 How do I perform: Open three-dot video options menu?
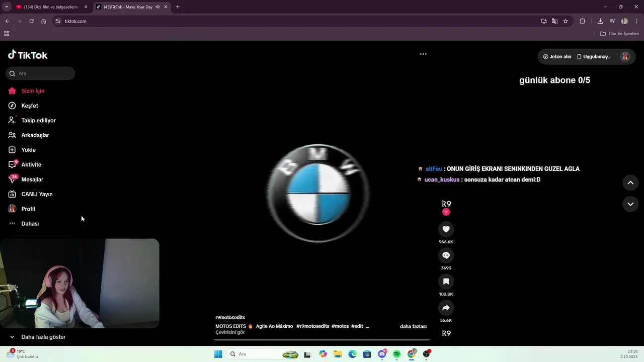click(x=423, y=54)
